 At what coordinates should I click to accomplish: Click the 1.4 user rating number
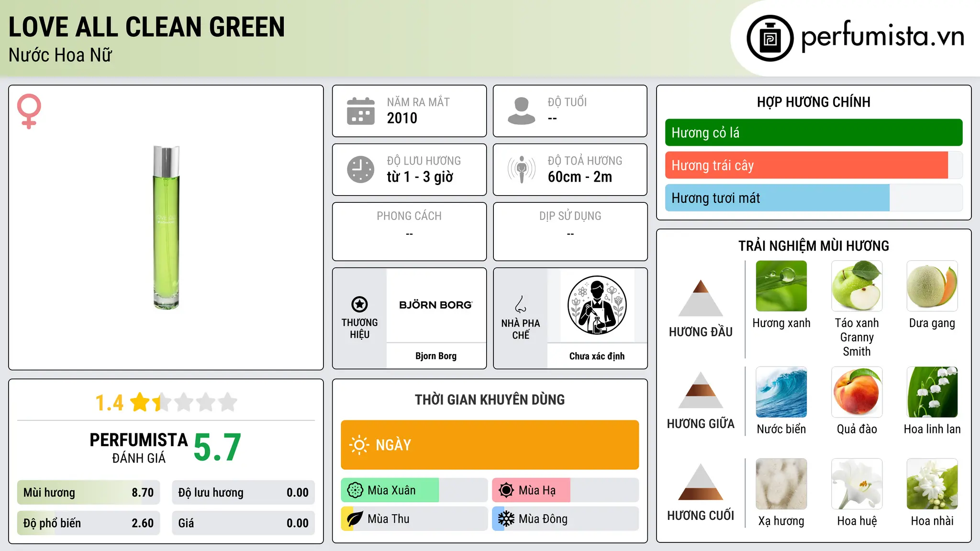coord(110,403)
